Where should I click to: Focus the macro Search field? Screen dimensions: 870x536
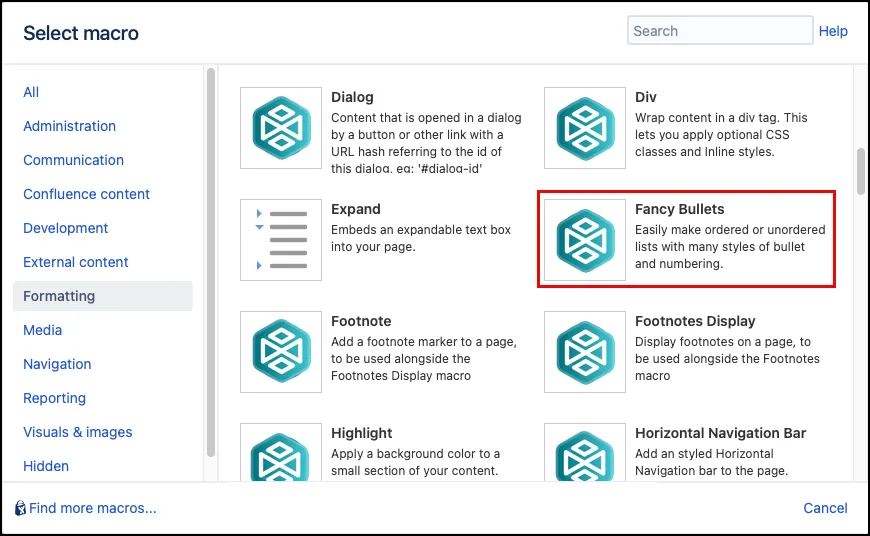click(x=720, y=31)
